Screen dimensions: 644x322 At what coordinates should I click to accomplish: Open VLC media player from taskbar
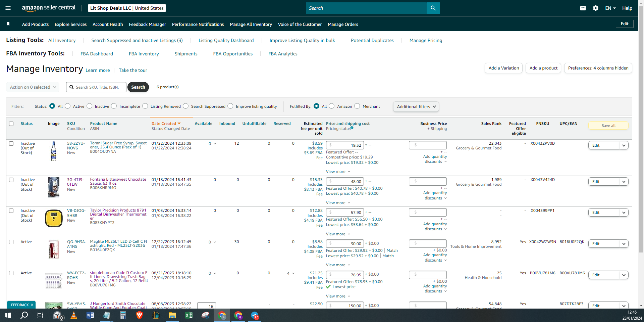[x=74, y=316]
